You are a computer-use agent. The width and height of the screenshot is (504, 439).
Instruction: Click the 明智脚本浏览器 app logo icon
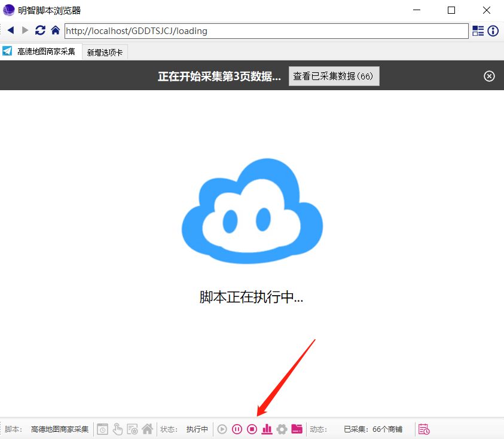tap(9, 10)
